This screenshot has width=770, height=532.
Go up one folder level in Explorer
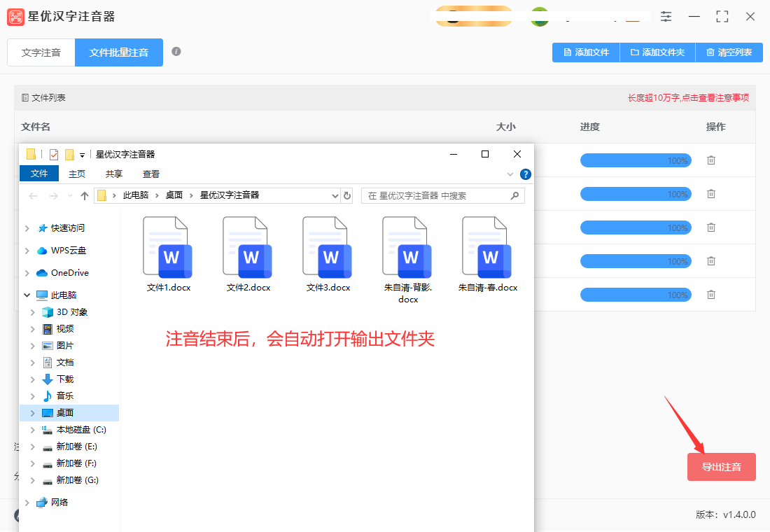coord(85,196)
